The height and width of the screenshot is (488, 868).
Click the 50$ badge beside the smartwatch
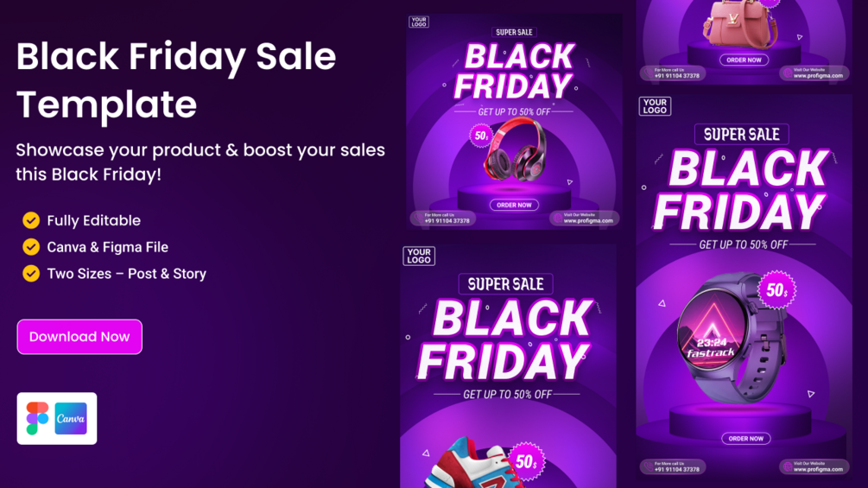(776, 290)
